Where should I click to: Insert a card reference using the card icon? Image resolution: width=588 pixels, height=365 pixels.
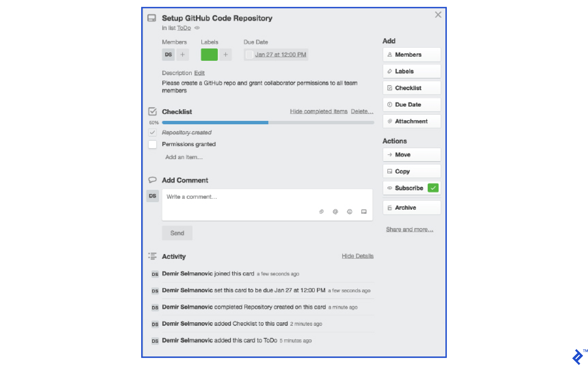(x=364, y=212)
